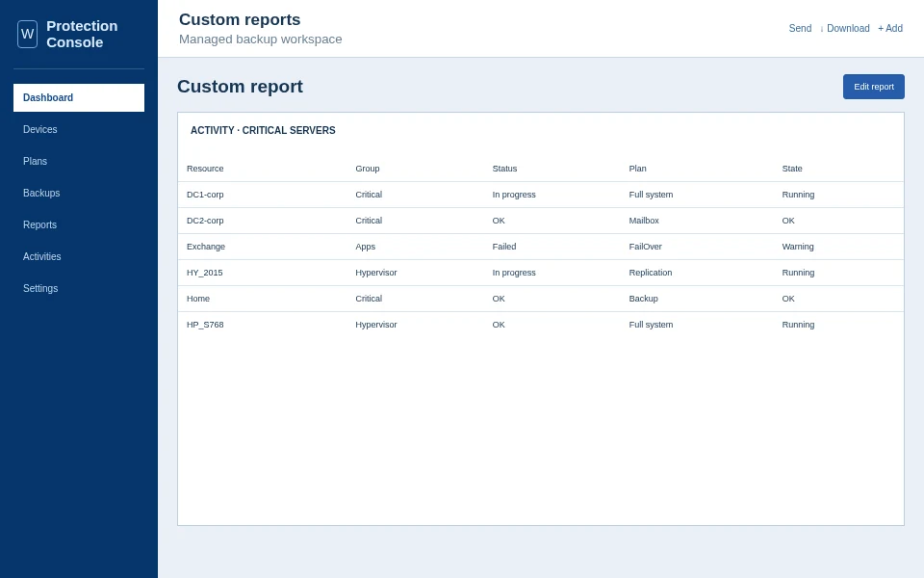924x578 pixels.
Task: Click the Send link
Action: point(800,28)
